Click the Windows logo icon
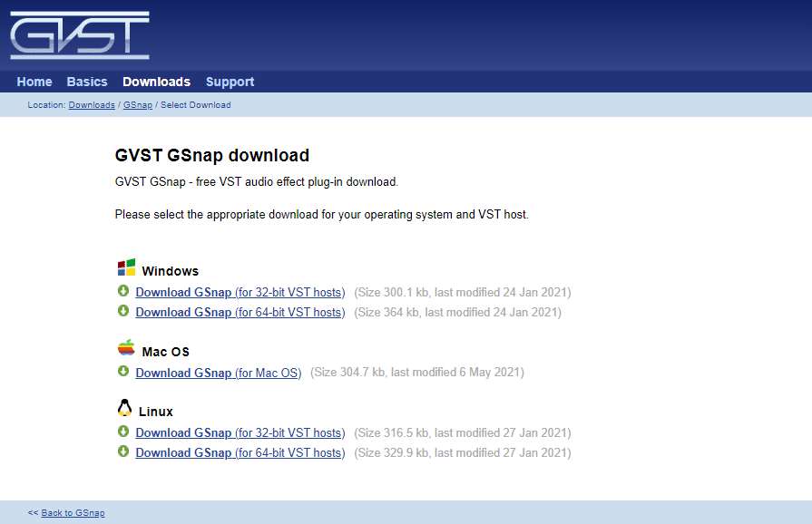The image size is (812, 524). coord(126,267)
